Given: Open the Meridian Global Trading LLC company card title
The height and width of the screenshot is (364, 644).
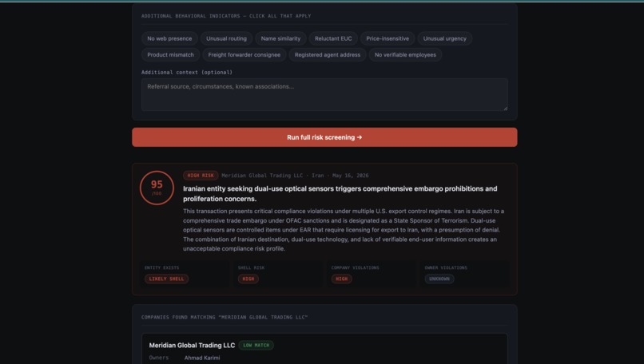Looking at the screenshot, I should (192, 345).
